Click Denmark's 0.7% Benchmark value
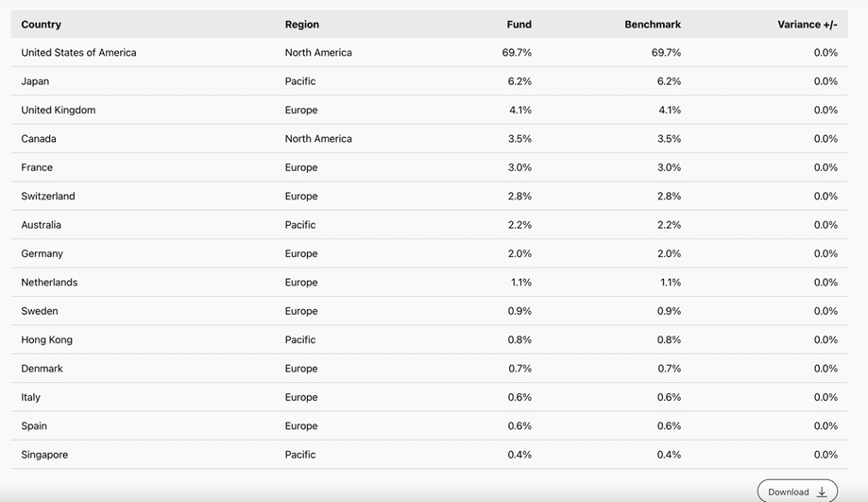The height and width of the screenshot is (502, 868). [669, 369]
